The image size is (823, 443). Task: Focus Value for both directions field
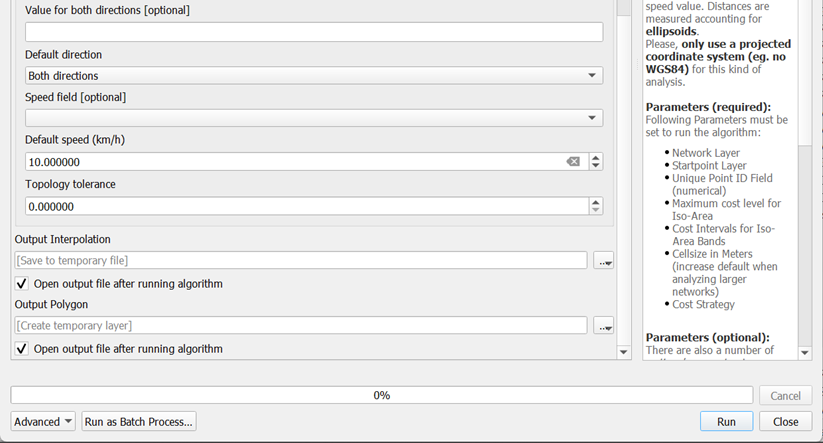(x=314, y=32)
